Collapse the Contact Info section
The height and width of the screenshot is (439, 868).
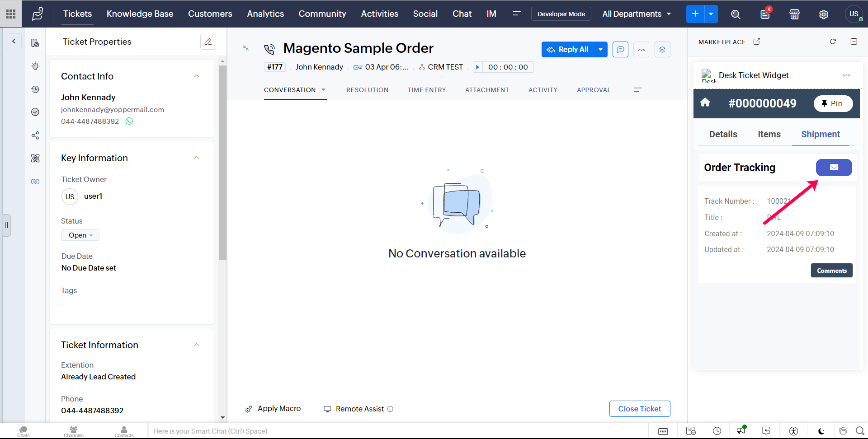tap(197, 76)
